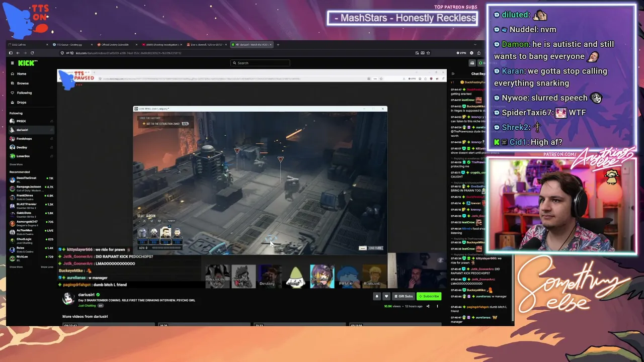
Task: Open GabbiDoto recommended channel
Action: click(x=31, y=214)
